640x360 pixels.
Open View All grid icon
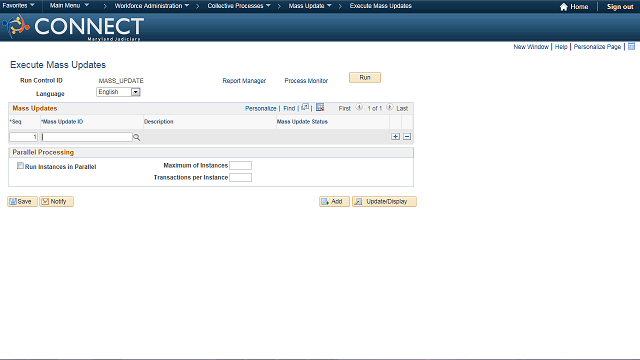(305, 107)
